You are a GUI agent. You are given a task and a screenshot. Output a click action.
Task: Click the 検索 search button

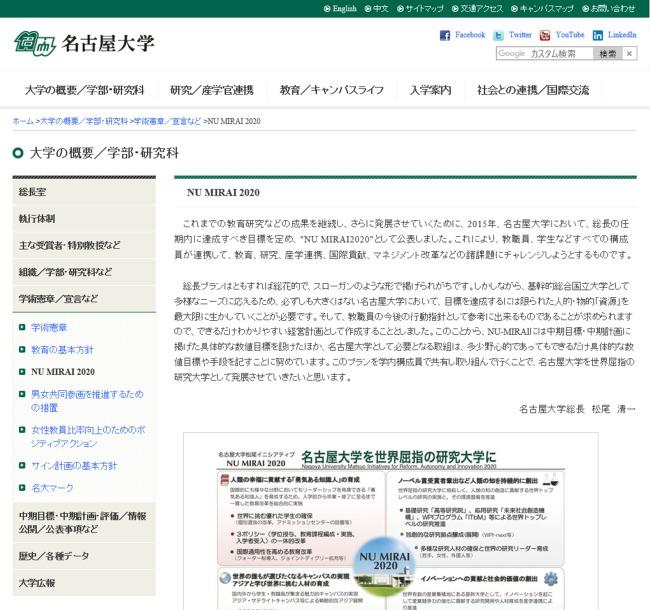pyautogui.click(x=608, y=53)
